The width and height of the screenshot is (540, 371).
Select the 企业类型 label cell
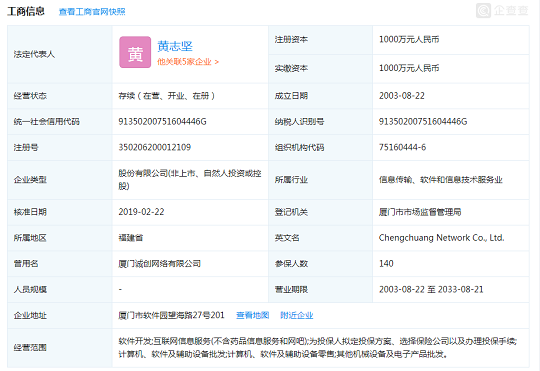pyautogui.click(x=60, y=180)
